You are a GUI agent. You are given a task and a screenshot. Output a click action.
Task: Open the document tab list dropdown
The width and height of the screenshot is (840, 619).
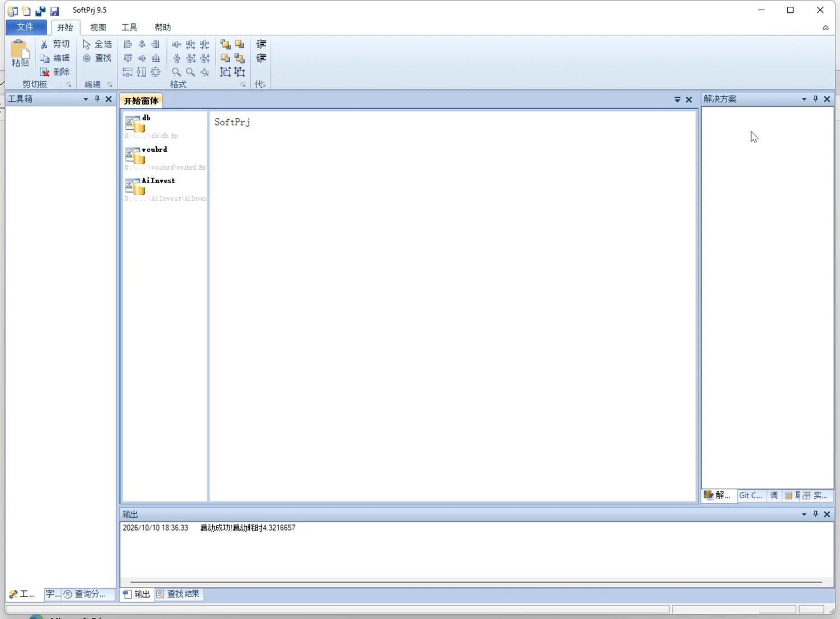(678, 100)
